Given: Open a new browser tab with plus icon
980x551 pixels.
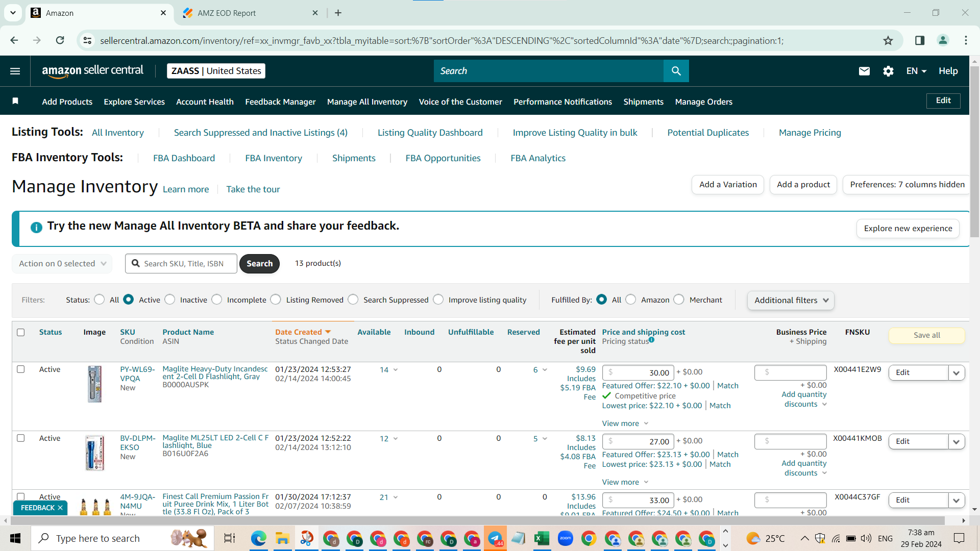Looking at the screenshot, I should pos(338,13).
